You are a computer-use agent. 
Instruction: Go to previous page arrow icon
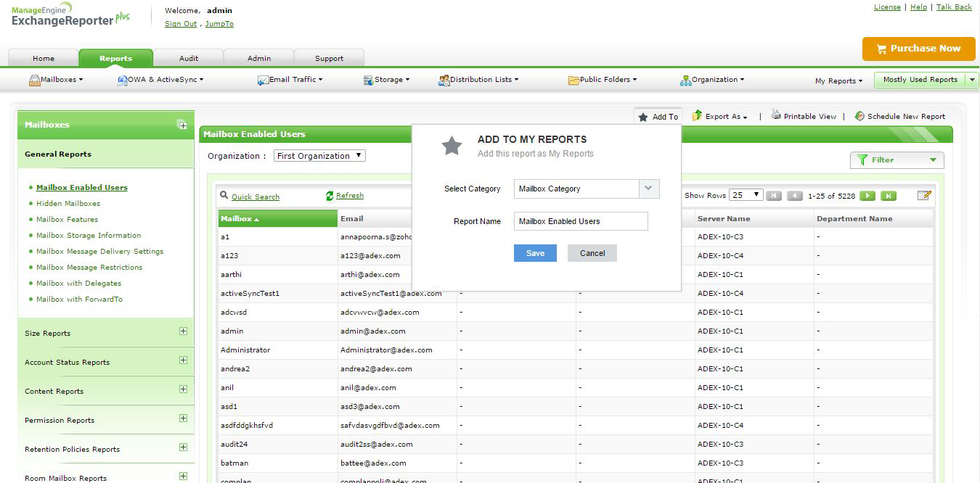(x=795, y=196)
